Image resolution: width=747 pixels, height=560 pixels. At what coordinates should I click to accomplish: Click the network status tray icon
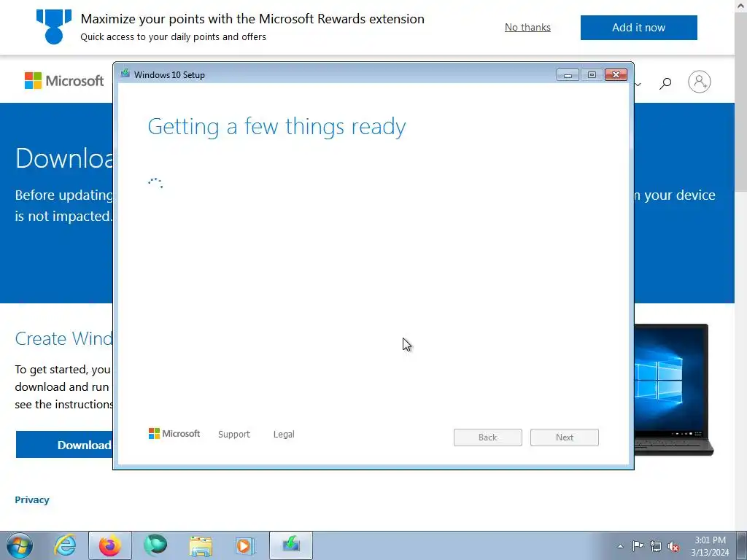656,546
